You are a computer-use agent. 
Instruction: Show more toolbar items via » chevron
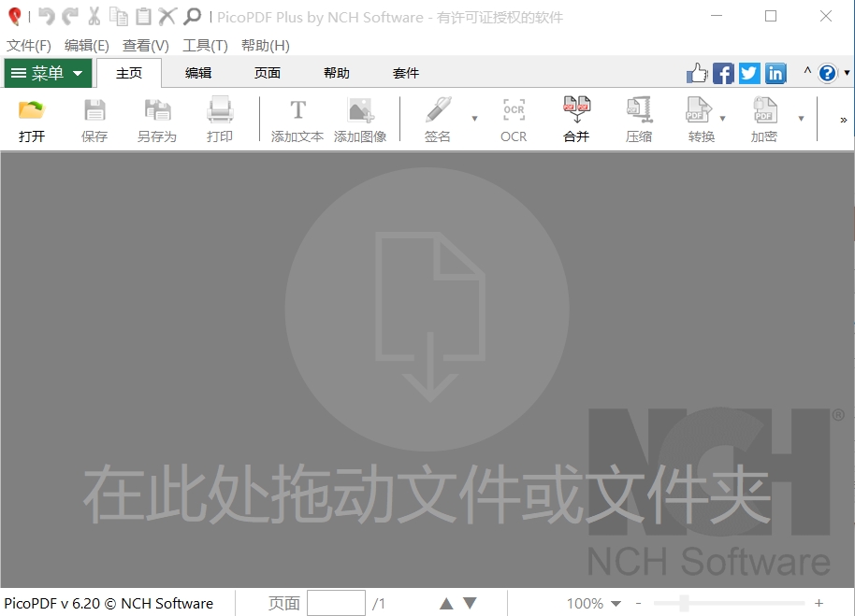click(843, 120)
